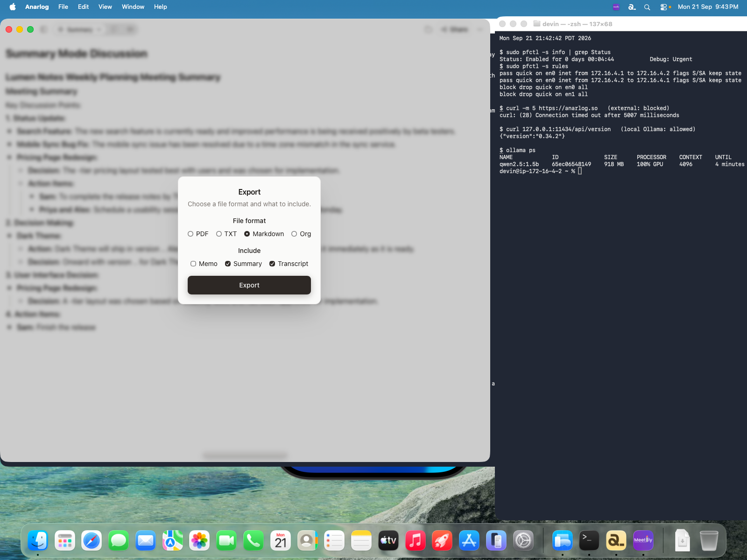
Task: Toggle the Transcript include checkbox
Action: [272, 264]
